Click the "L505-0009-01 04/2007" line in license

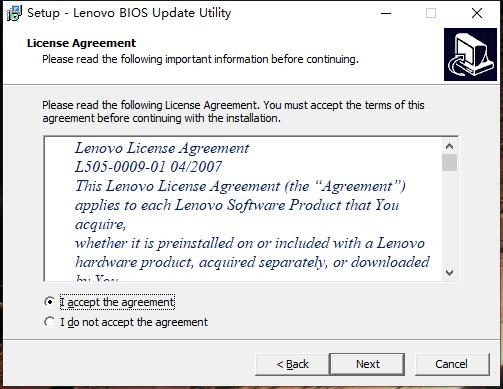tap(148, 167)
